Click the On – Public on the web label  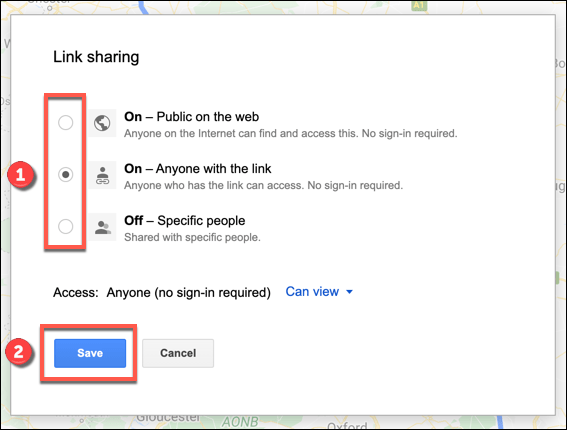pyautogui.click(x=191, y=117)
